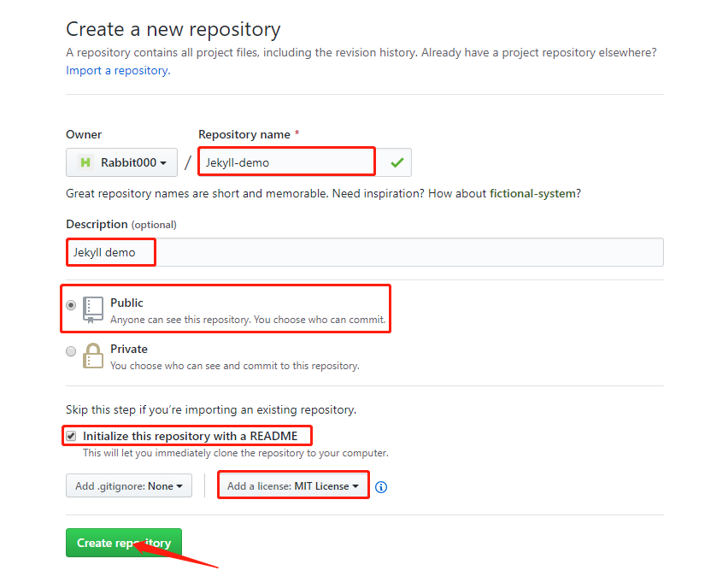Click the Jekyll-demo repository name field
Viewport: 705px width, 588px height.
tap(285, 161)
